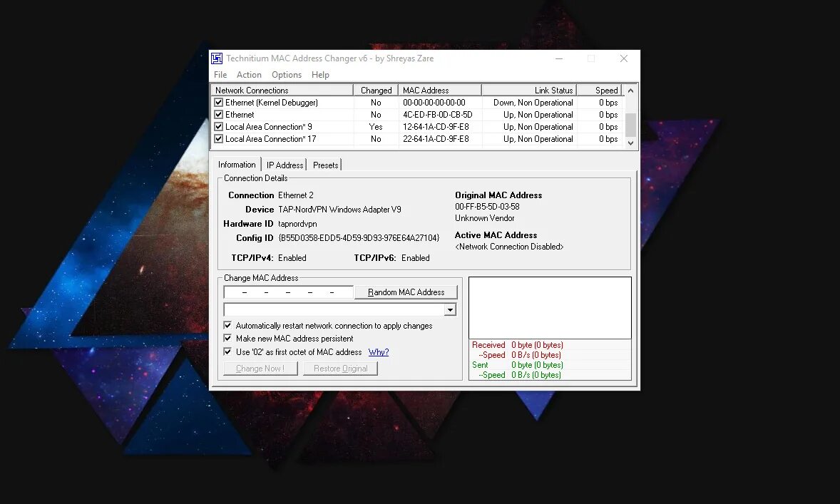
Task: Open the Options menu
Action: pyautogui.click(x=287, y=75)
